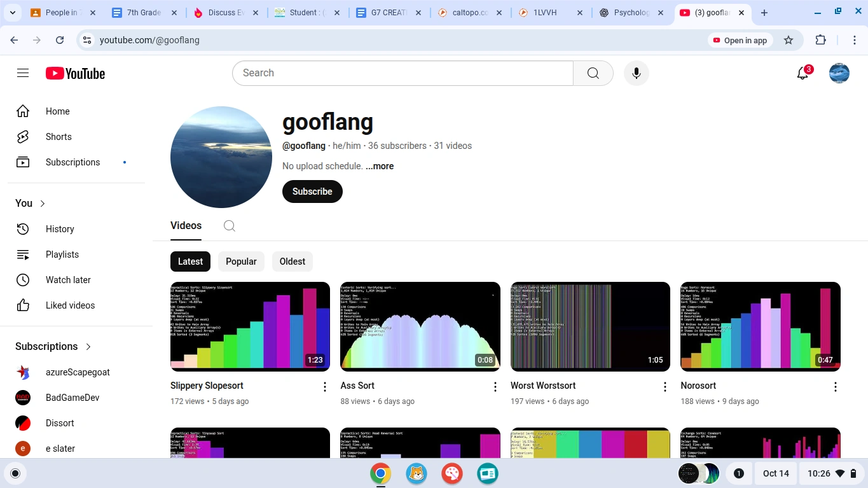Screen dimensions: 868x488
Task: Expand the channel description with ...more
Action: click(x=380, y=166)
